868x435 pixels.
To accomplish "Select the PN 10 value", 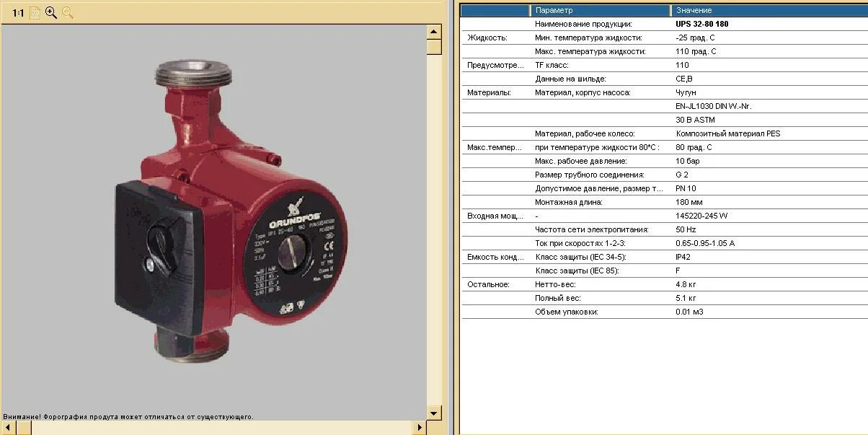I will [686, 188].
